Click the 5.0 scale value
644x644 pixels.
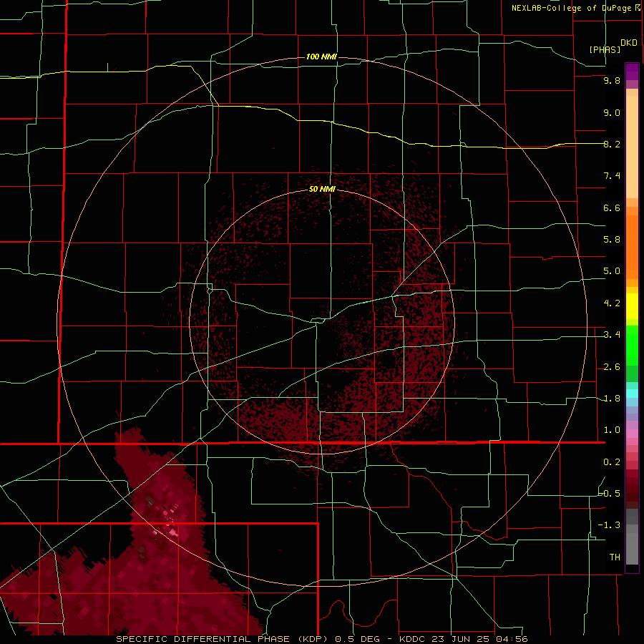(612, 271)
